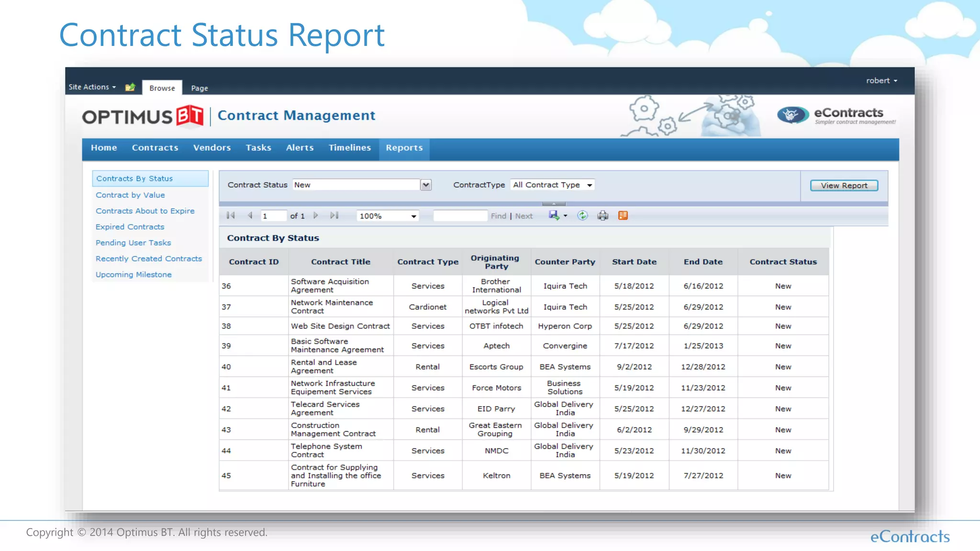
Task: Expand export format dropdown arrow
Action: tap(566, 216)
